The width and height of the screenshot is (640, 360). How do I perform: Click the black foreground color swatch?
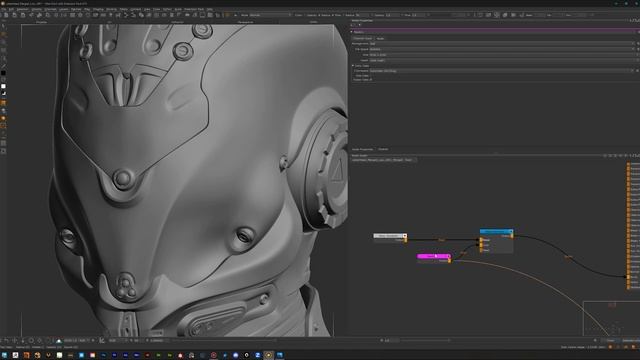tap(3, 73)
